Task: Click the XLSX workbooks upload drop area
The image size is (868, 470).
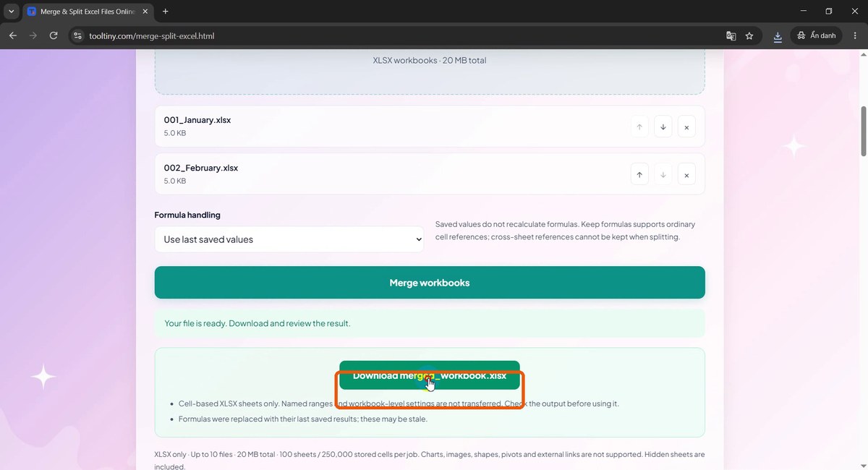Action: [x=430, y=72]
